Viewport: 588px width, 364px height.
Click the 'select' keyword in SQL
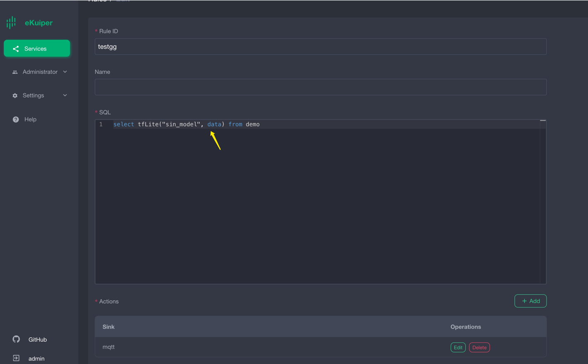pos(124,124)
